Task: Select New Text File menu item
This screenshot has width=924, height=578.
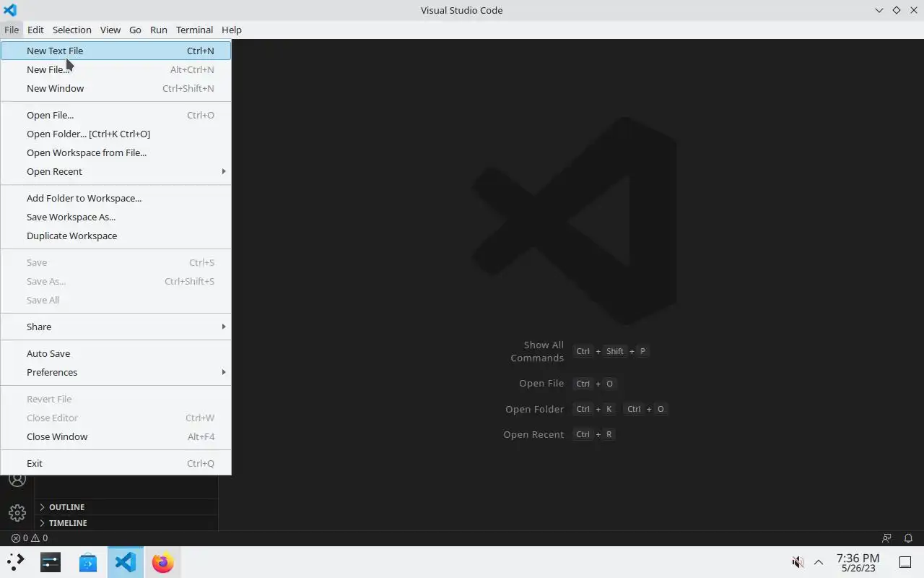Action: (x=115, y=51)
